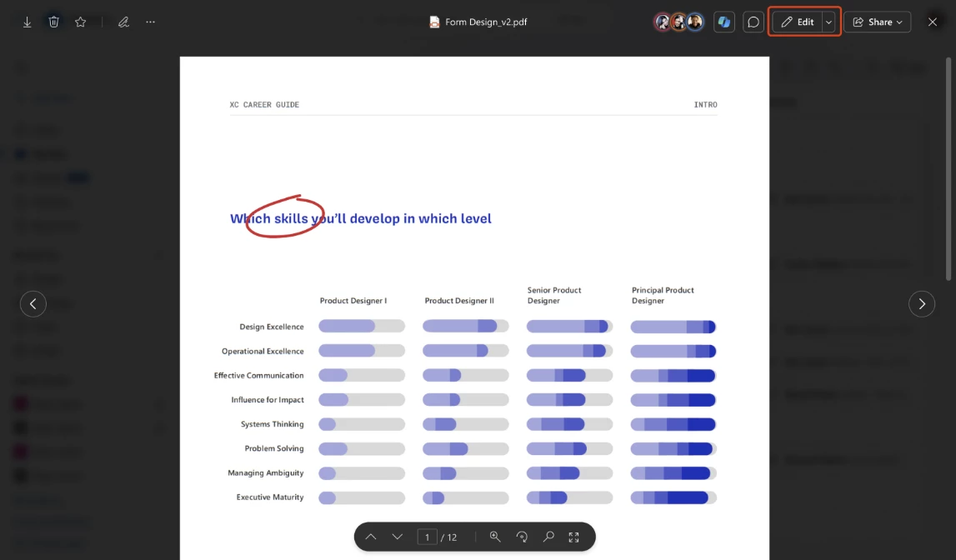Enter full screen with the expand icon
Viewport: 956px width, 560px height.
tap(573, 537)
